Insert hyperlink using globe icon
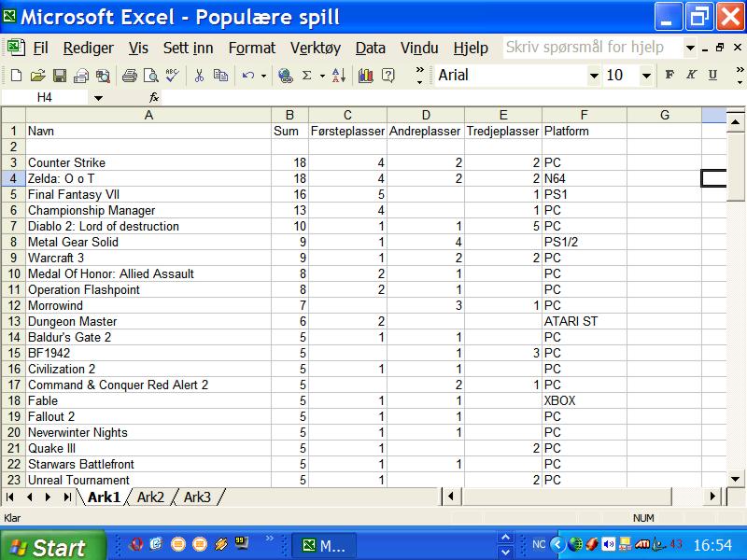 point(285,76)
